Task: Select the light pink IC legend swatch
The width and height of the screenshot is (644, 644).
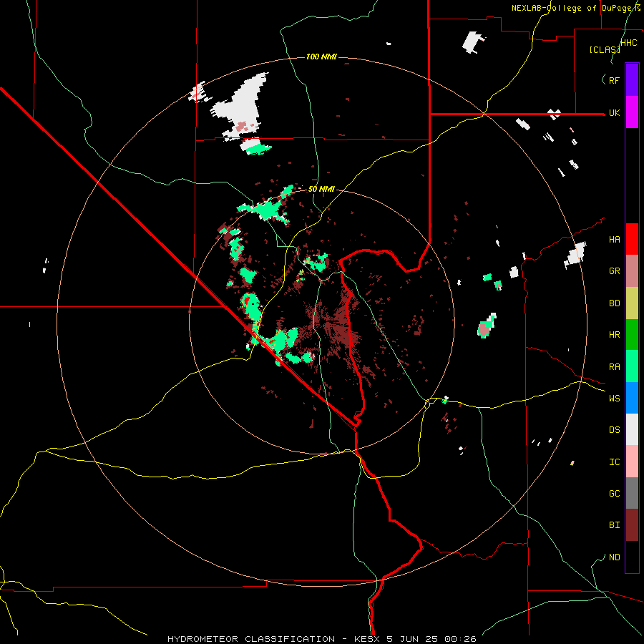Action: click(632, 462)
